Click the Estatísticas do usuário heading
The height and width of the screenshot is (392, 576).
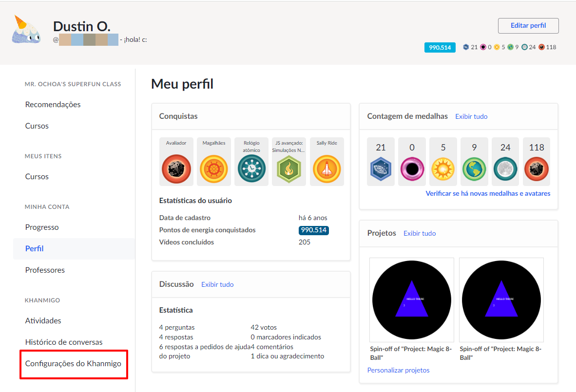[195, 201]
